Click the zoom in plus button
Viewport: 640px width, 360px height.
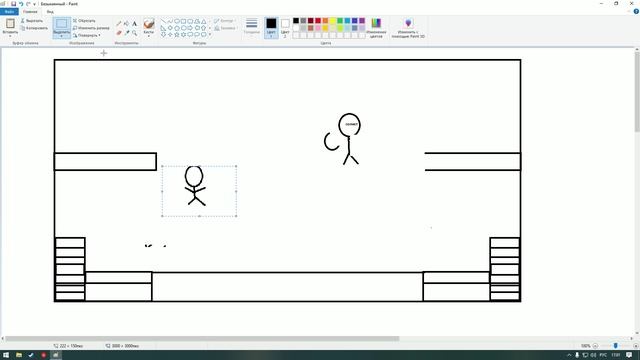click(636, 346)
